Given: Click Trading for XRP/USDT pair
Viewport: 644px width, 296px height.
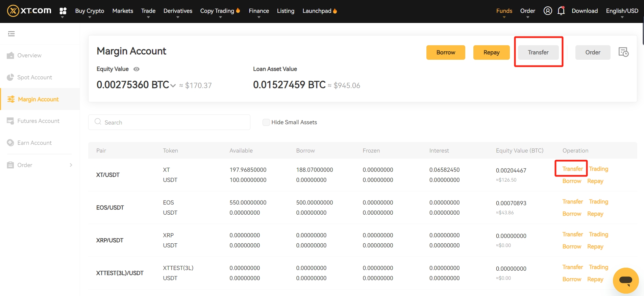Looking at the screenshot, I should tap(598, 234).
